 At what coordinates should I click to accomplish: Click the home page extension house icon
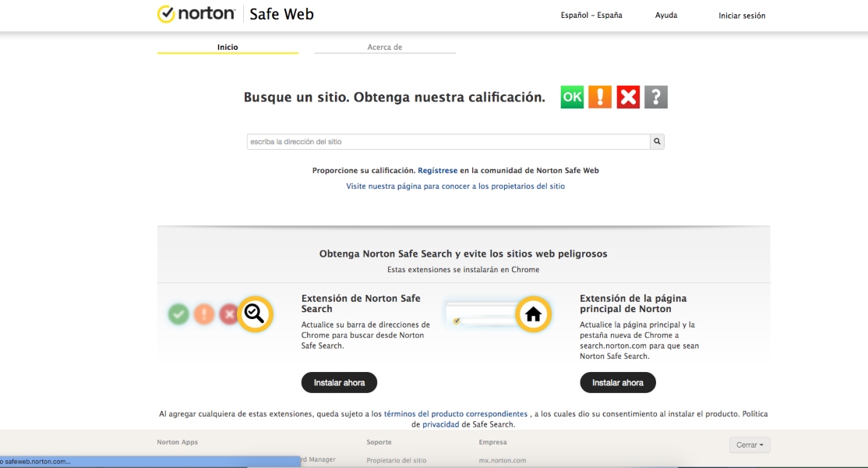pyautogui.click(x=534, y=314)
